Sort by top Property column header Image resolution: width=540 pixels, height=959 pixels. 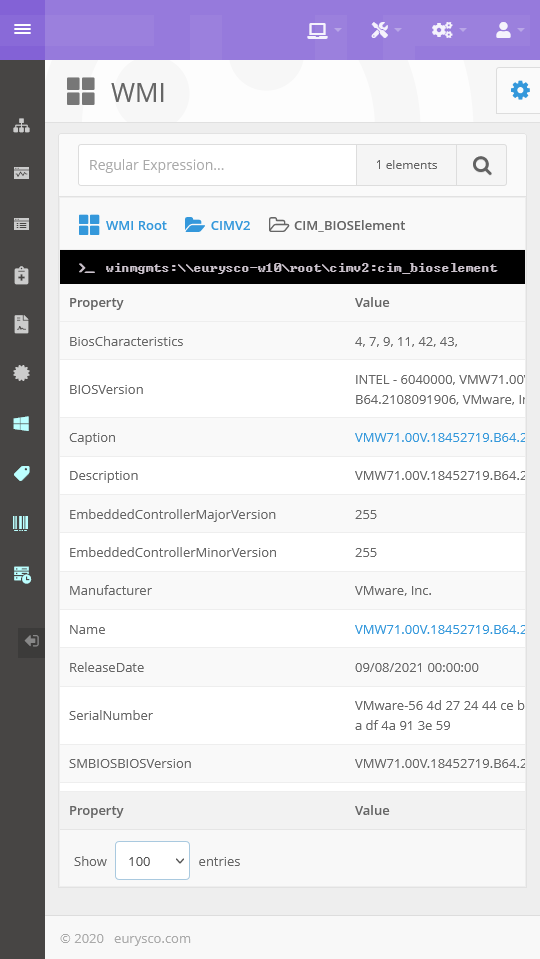pos(96,302)
